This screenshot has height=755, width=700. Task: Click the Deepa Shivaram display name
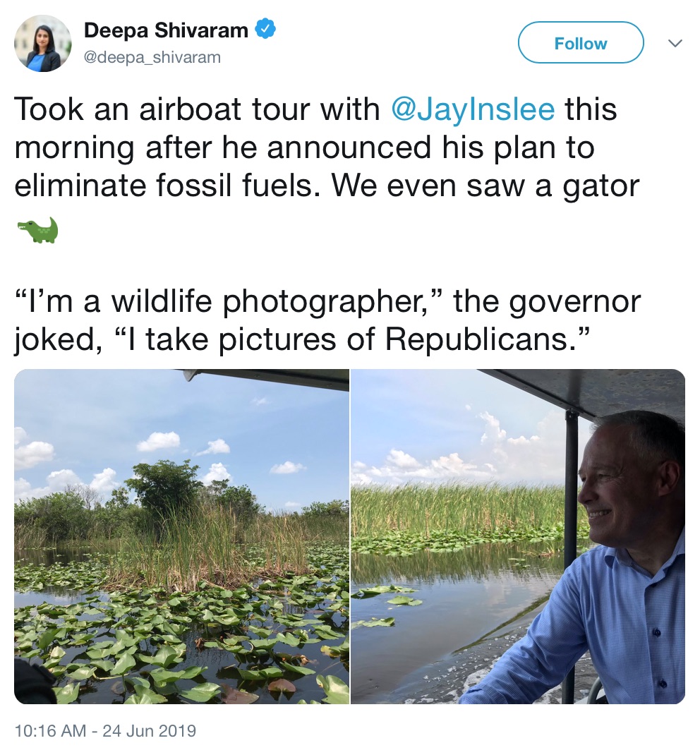pos(166,30)
